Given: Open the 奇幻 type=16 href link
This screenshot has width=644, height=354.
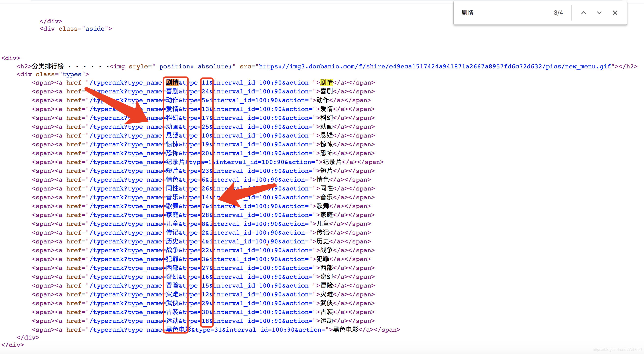Looking at the screenshot, I should click(201, 277).
